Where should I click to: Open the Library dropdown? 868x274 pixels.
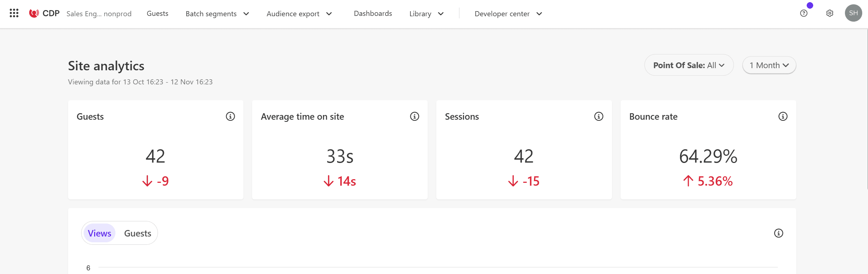point(426,14)
